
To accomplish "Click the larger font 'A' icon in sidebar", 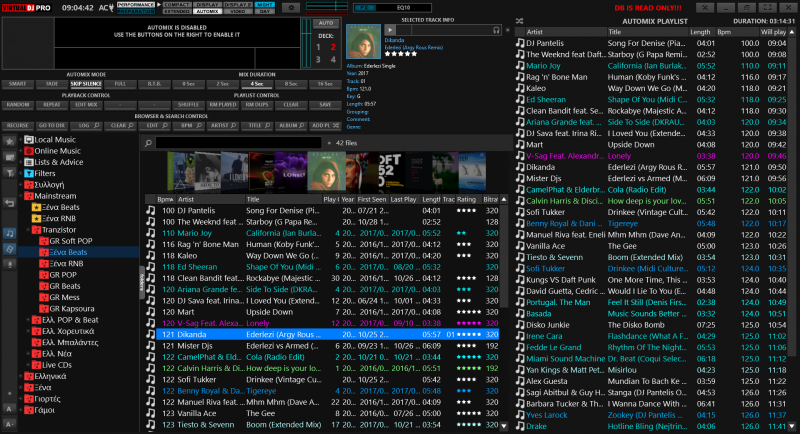I will 9,409.
